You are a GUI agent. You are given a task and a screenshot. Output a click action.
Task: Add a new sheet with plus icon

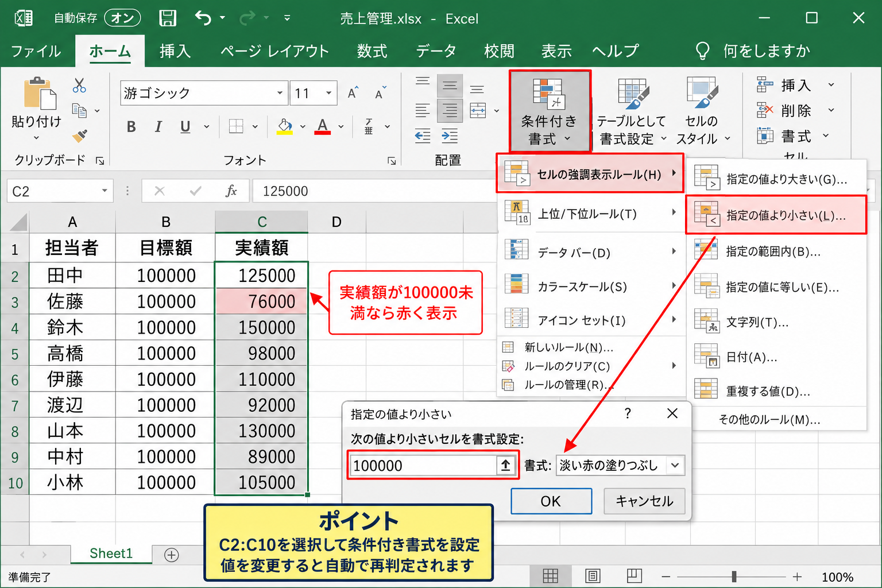(171, 555)
